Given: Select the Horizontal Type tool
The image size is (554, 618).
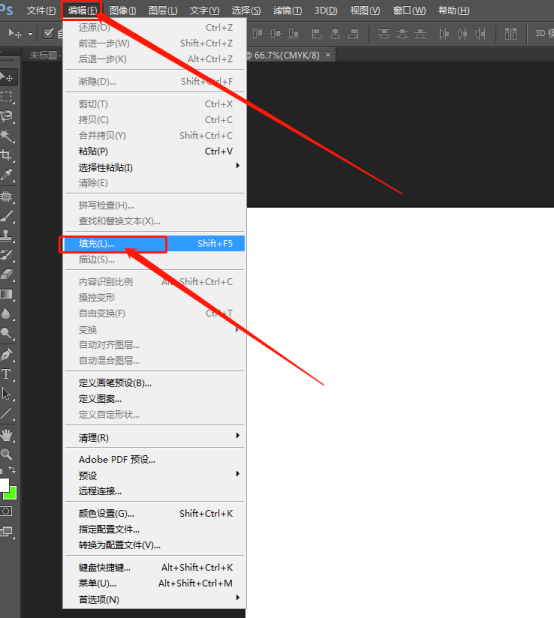Looking at the screenshot, I should click(x=6, y=374).
